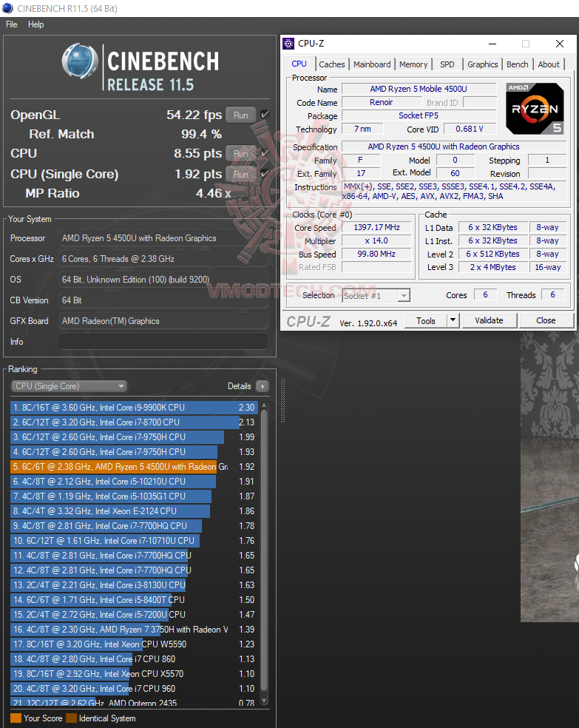The width and height of the screenshot is (579, 728).
Task: Select ranking row Intel Xeon CPU X5570
Action: (134, 674)
